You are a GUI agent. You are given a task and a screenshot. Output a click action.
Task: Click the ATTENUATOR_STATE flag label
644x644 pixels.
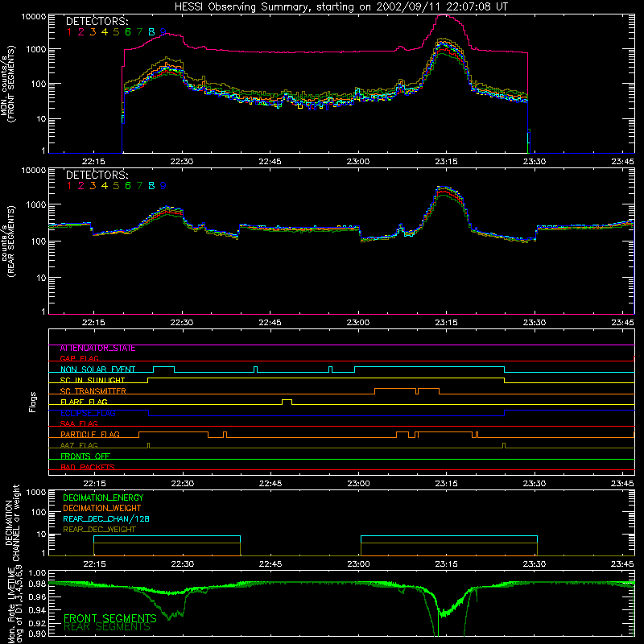[x=97, y=349]
